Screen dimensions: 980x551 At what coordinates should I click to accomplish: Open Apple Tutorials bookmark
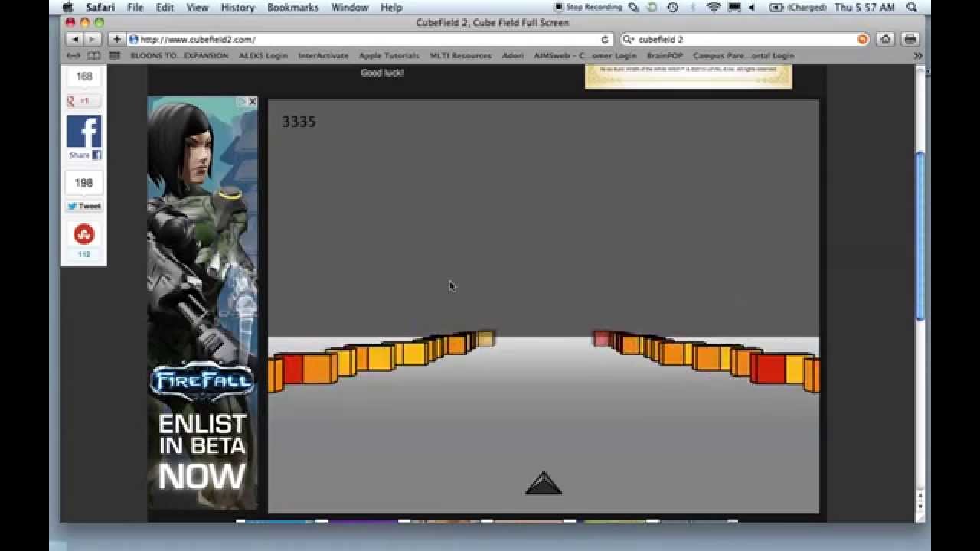[389, 55]
